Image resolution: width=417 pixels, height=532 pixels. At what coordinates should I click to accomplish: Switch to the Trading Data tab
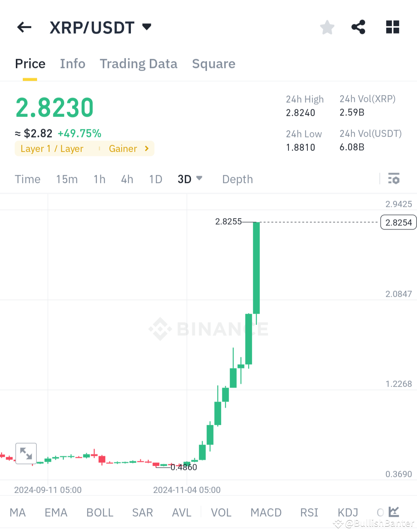click(138, 64)
